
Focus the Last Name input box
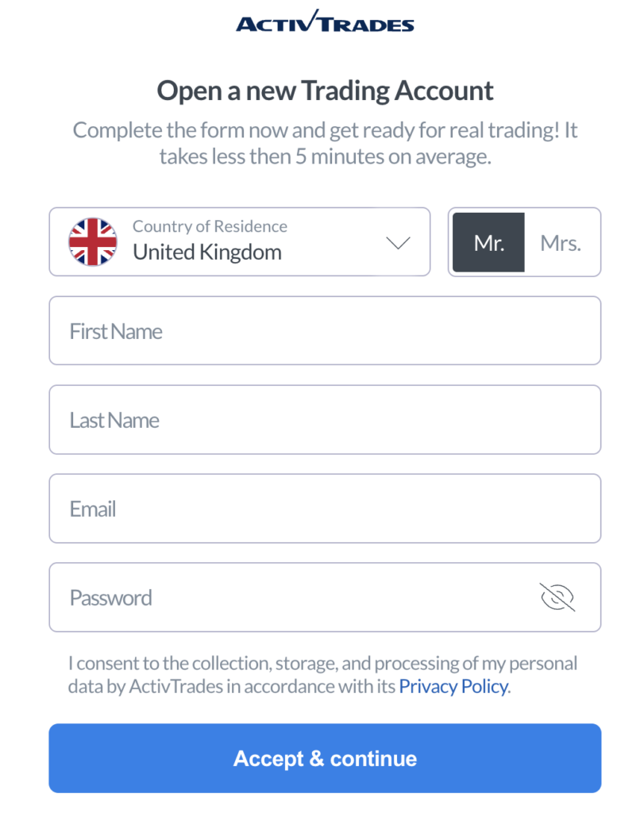pos(325,420)
